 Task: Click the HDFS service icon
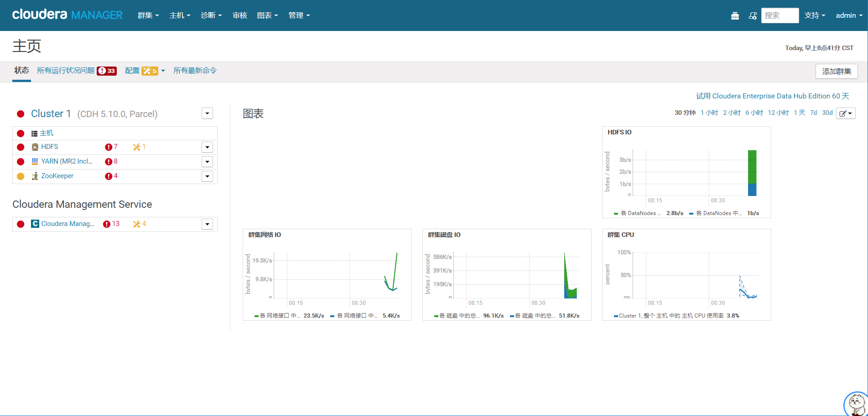[x=35, y=147]
